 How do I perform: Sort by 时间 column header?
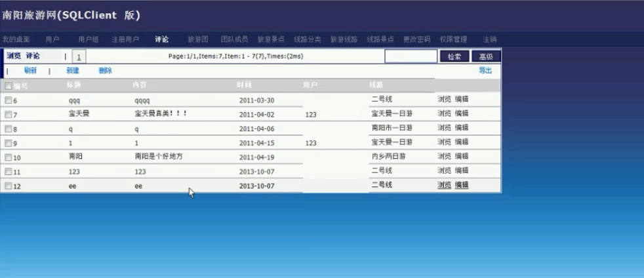coord(244,85)
